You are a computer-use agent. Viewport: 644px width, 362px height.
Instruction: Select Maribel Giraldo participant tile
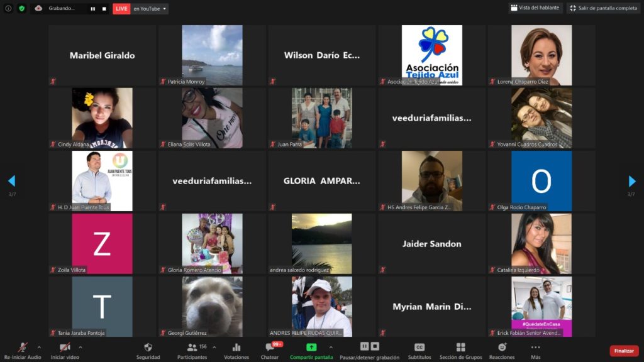(x=103, y=55)
